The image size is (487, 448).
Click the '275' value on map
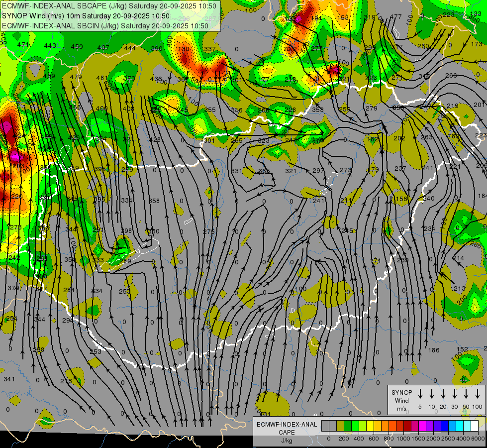click(209, 231)
